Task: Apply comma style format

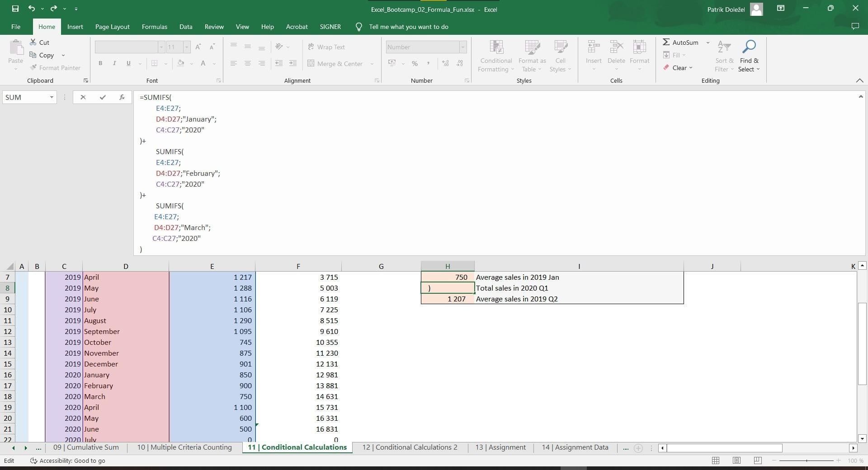Action: pos(428,64)
